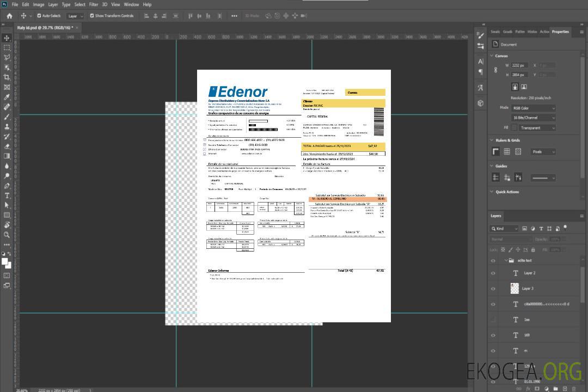Click the canvas Fill color swatch
588x392 pixels.
tap(514, 128)
